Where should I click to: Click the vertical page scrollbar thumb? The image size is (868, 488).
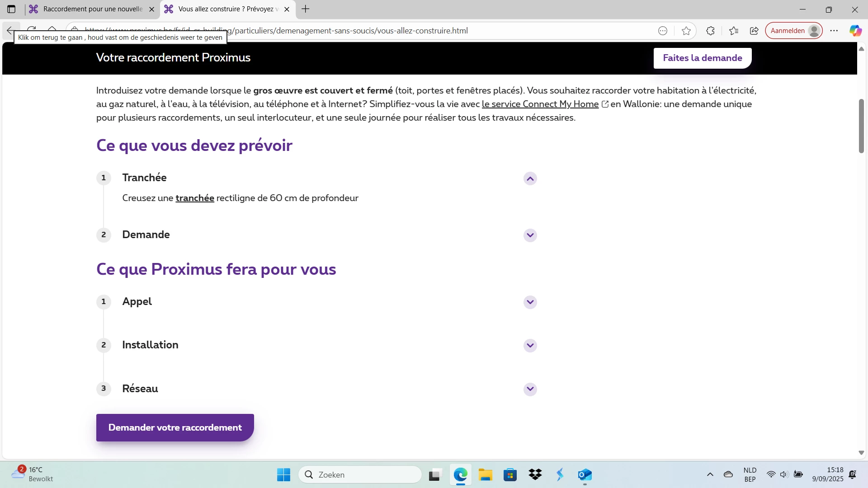[861, 126]
